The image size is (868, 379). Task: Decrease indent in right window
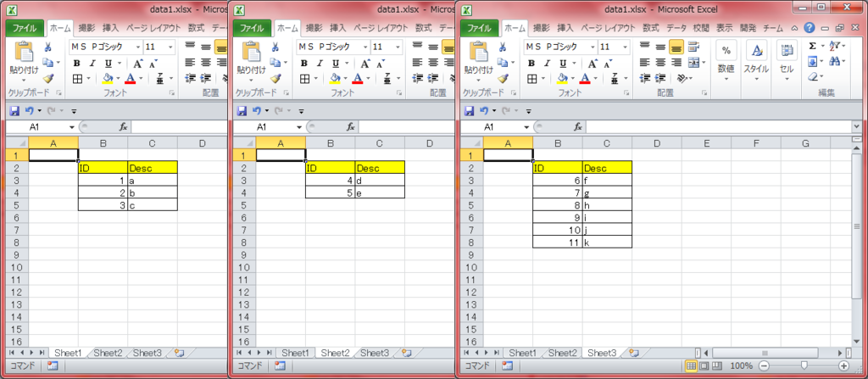[644, 79]
